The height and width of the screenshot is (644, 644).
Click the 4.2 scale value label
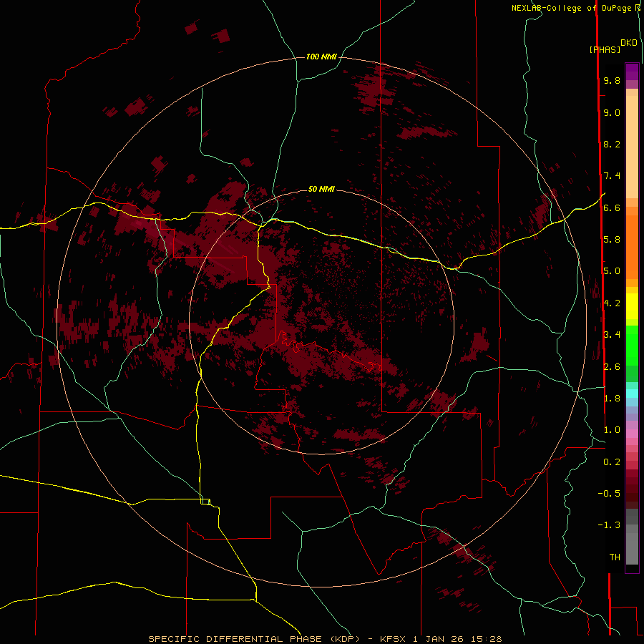[x=612, y=303]
